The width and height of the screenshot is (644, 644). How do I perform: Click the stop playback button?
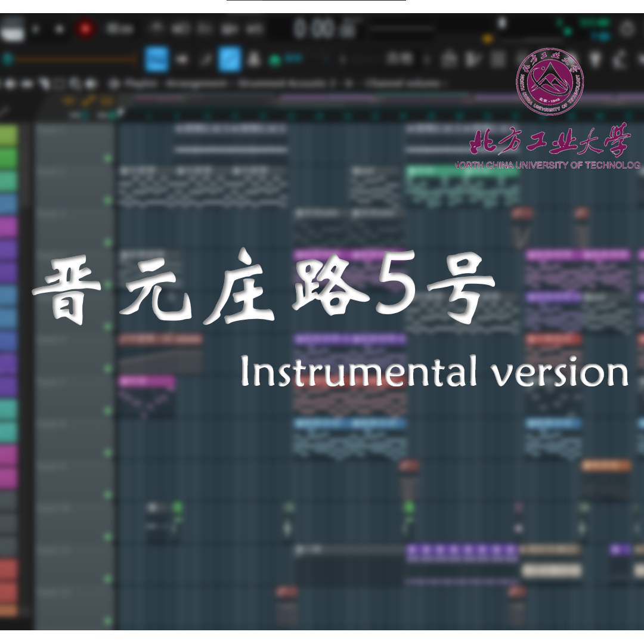[x=60, y=29]
